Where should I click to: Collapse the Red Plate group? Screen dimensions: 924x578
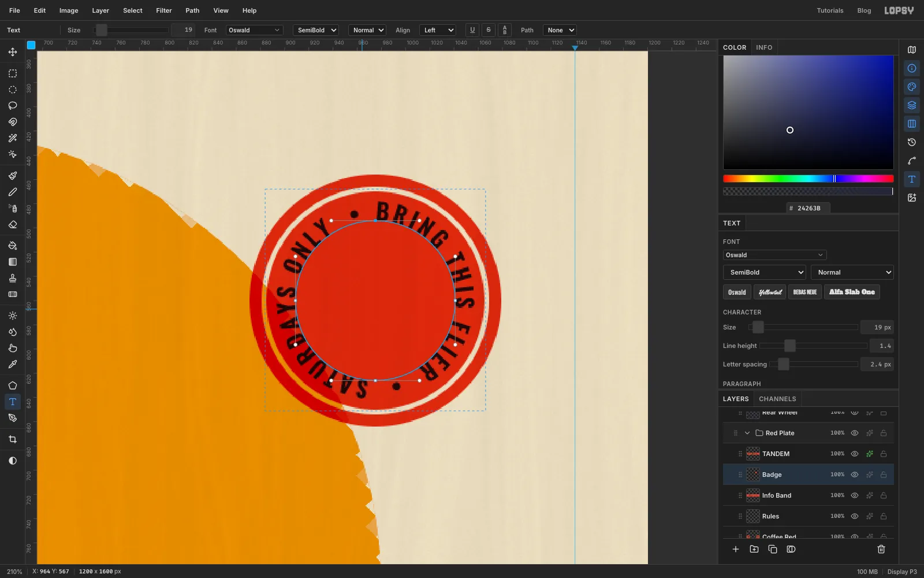[747, 433]
